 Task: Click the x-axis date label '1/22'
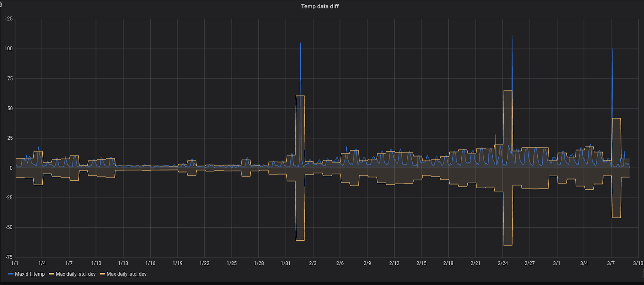[x=204, y=263]
